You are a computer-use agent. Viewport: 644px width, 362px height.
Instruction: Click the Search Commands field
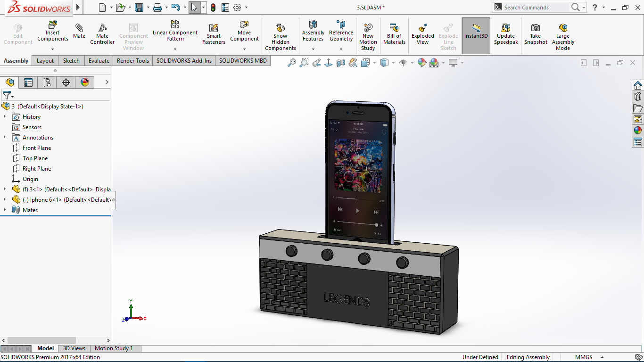[535, 8]
